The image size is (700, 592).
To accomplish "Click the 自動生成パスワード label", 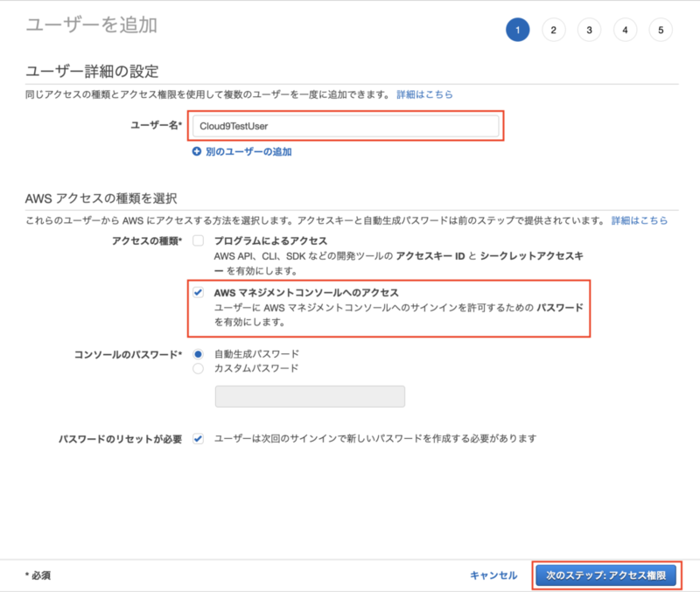I will tap(256, 354).
